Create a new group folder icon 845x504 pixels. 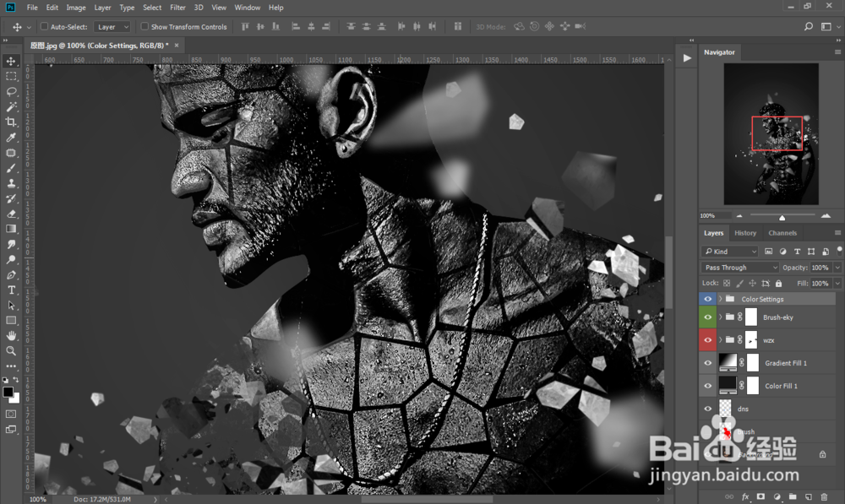click(x=793, y=496)
